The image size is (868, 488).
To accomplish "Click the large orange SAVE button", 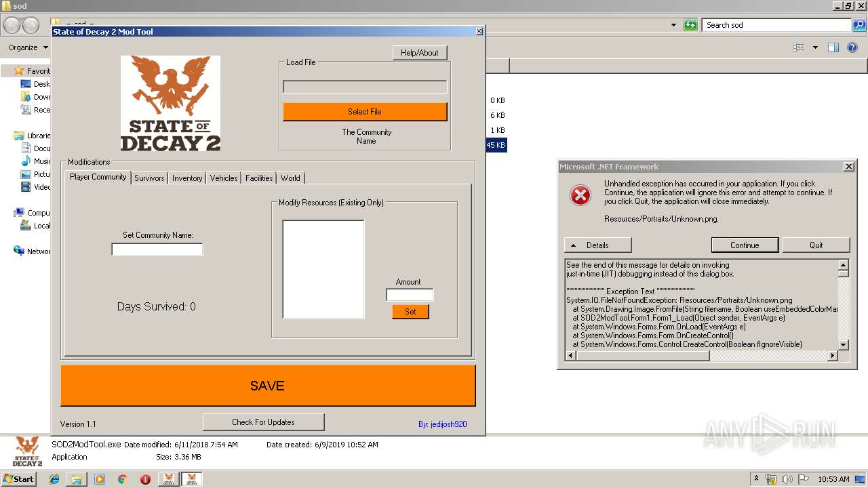I will tap(268, 386).
